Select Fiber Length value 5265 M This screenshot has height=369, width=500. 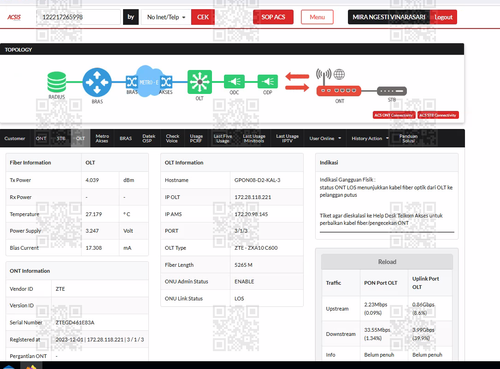(243, 265)
